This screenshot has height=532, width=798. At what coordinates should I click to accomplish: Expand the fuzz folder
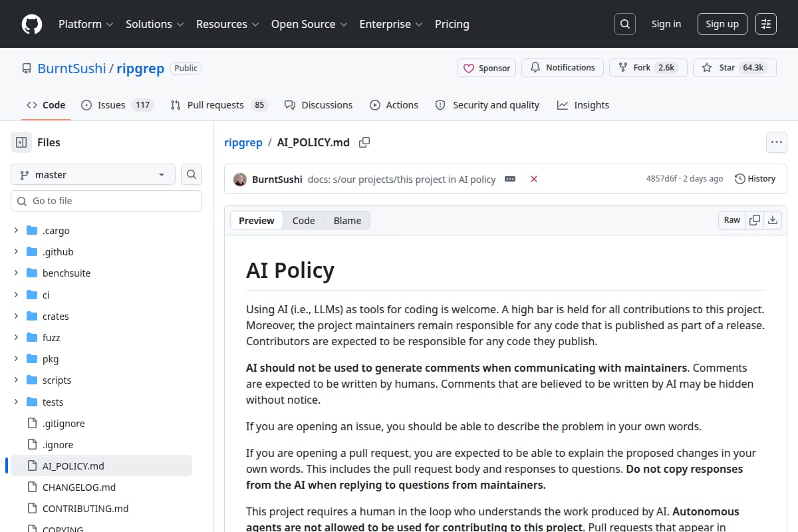click(x=16, y=338)
